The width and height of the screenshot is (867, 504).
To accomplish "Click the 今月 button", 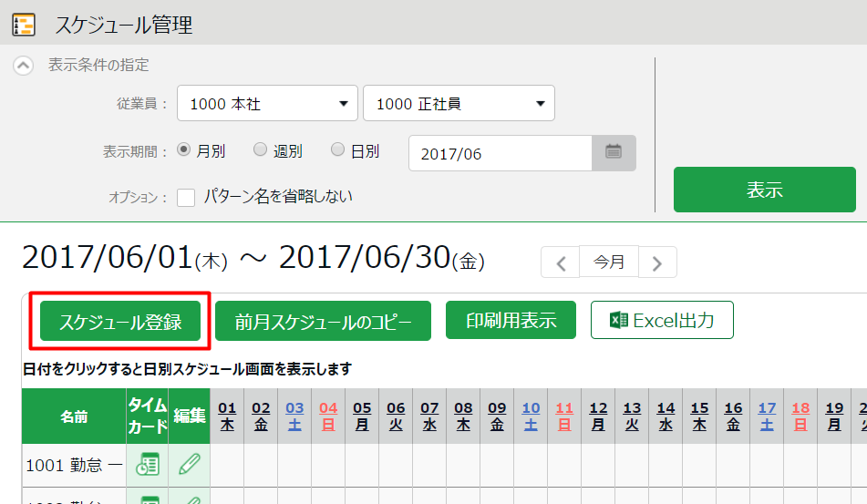I will 609,262.
